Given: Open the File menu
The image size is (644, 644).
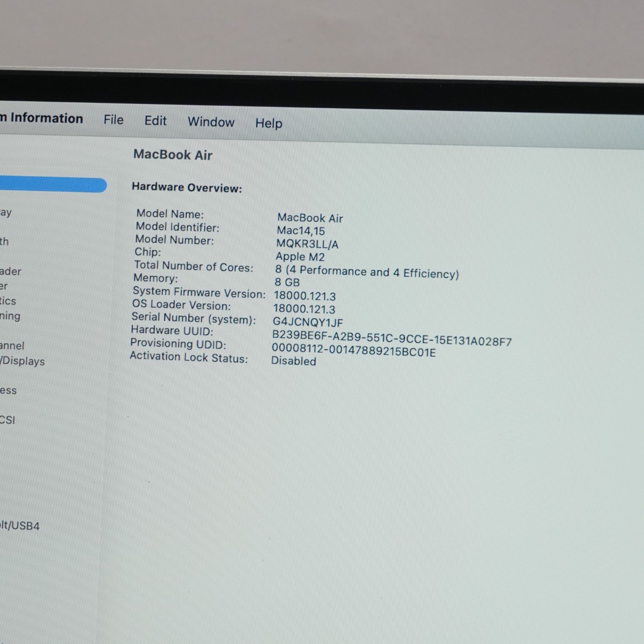Looking at the screenshot, I should click(113, 120).
